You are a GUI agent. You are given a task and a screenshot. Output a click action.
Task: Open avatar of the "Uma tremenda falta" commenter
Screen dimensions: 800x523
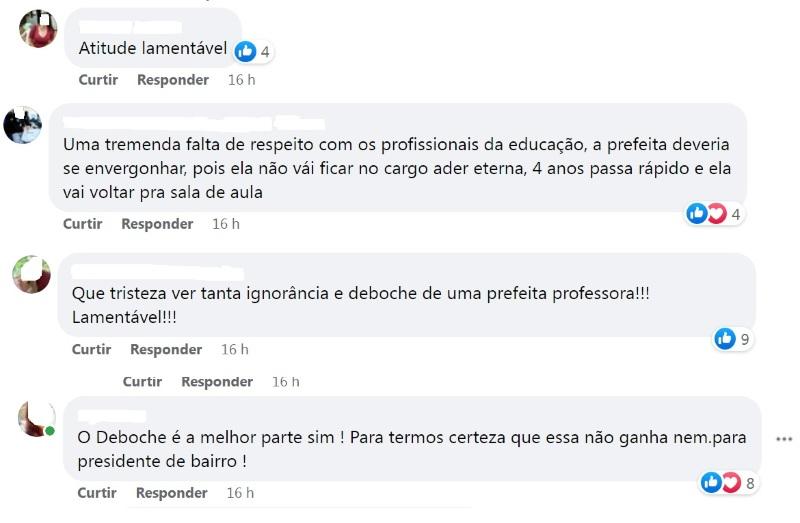point(22,124)
